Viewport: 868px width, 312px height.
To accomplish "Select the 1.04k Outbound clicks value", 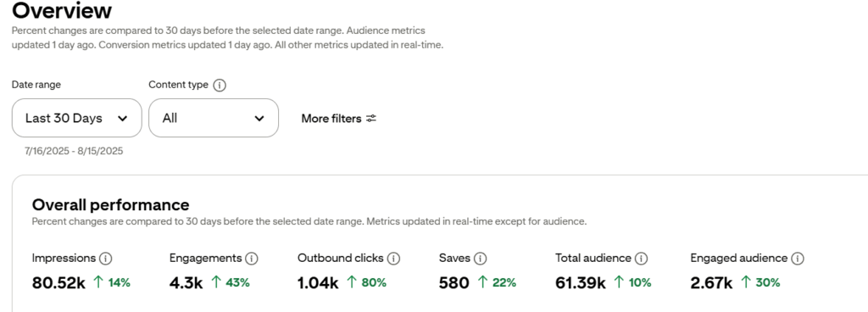I will pyautogui.click(x=318, y=283).
